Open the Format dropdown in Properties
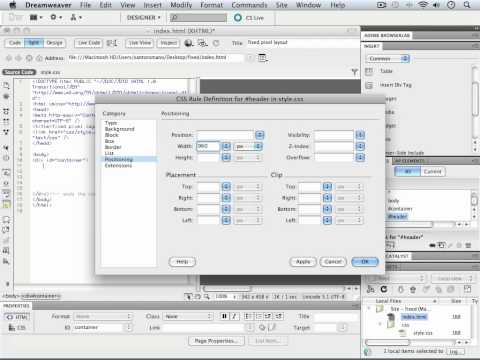480x360 pixels. 103,316
